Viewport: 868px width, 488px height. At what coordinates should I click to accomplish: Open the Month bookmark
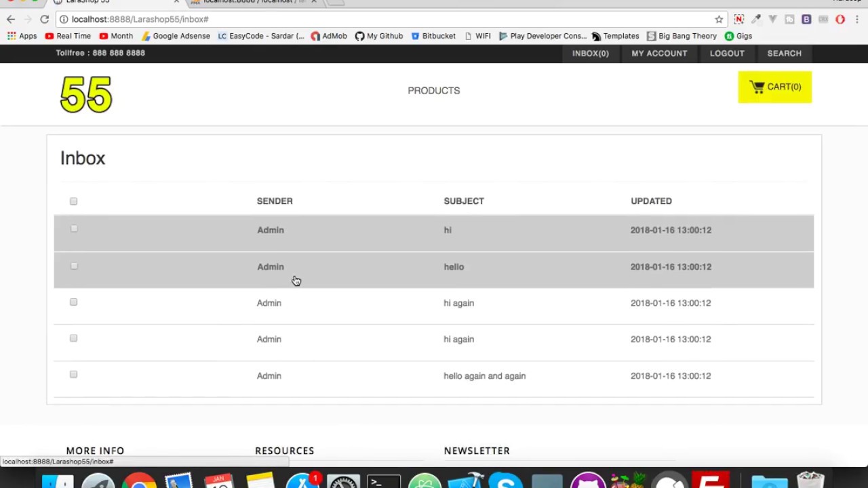(x=116, y=36)
